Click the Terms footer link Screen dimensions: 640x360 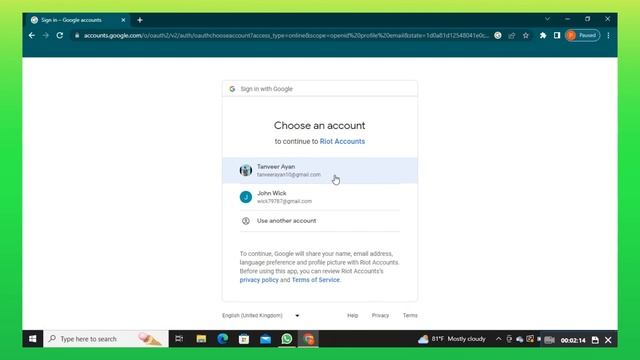(x=410, y=316)
